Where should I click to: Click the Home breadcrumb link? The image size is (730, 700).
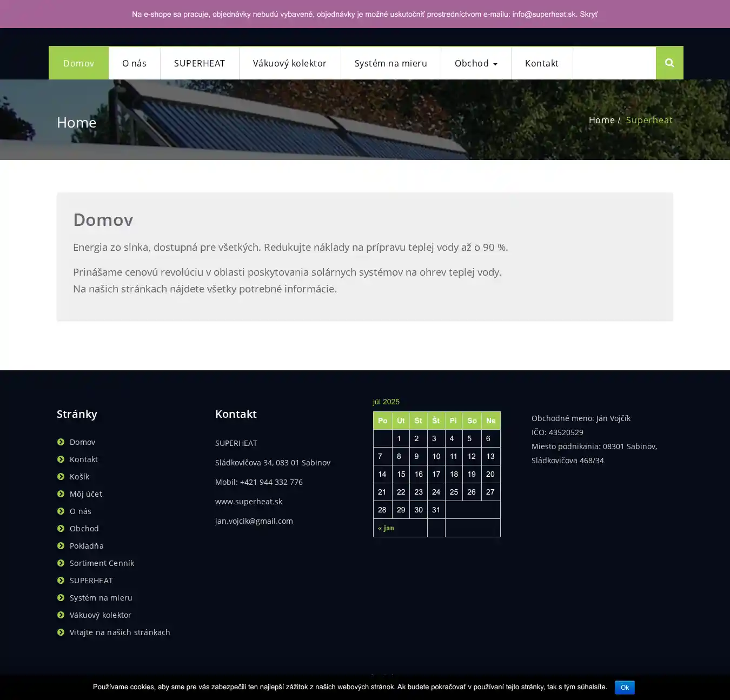[x=601, y=120]
